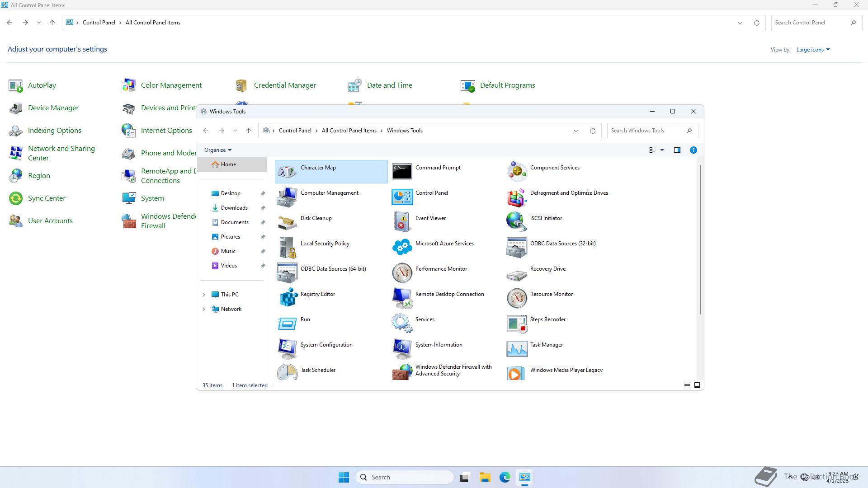Click All Control Panel Items breadcrumb in Windows Tools
Viewport: 868px width, 488px height.
pyautogui.click(x=349, y=131)
